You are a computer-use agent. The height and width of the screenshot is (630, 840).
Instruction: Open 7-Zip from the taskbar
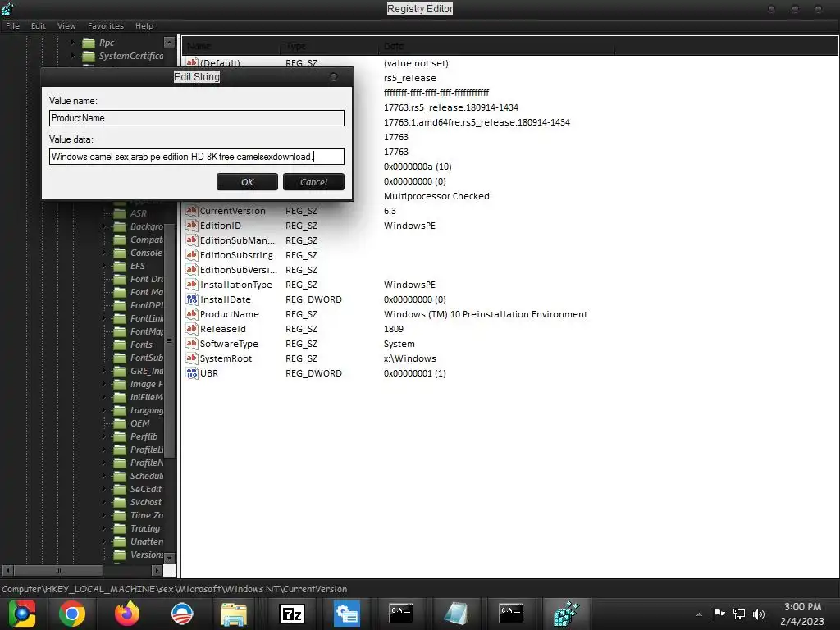click(x=292, y=614)
